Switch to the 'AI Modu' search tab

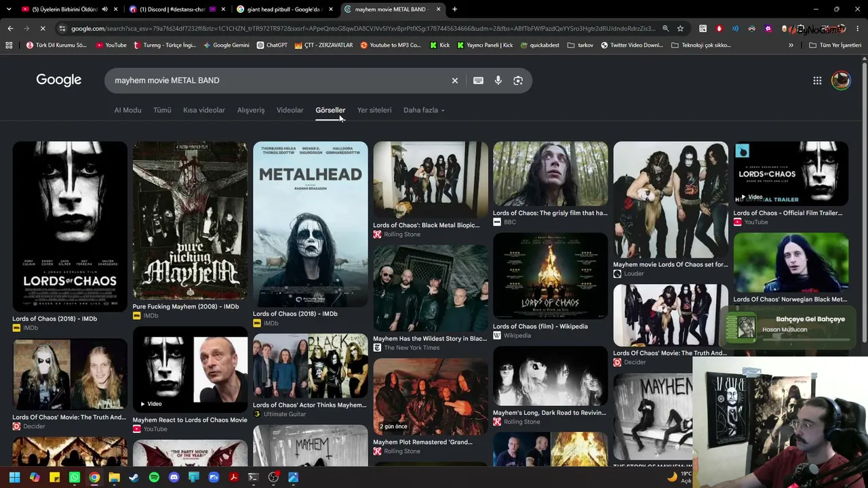[x=127, y=110]
